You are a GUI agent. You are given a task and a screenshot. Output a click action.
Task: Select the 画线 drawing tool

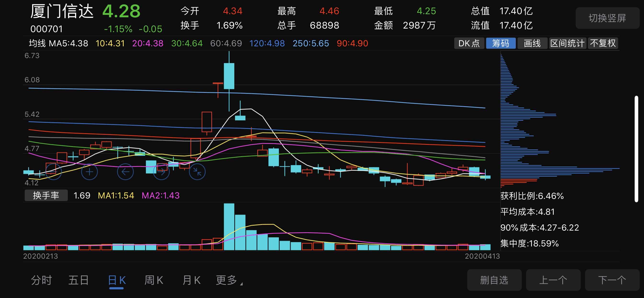[x=532, y=43]
